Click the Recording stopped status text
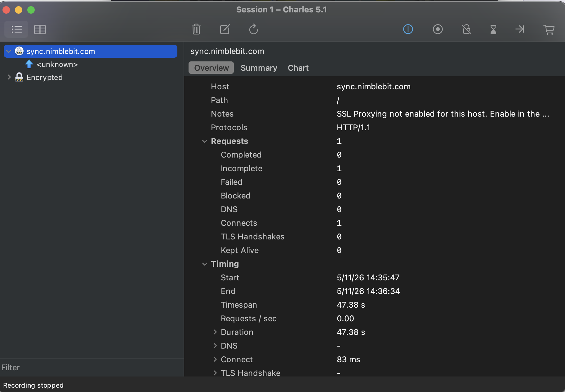The height and width of the screenshot is (392, 565). [x=33, y=385]
